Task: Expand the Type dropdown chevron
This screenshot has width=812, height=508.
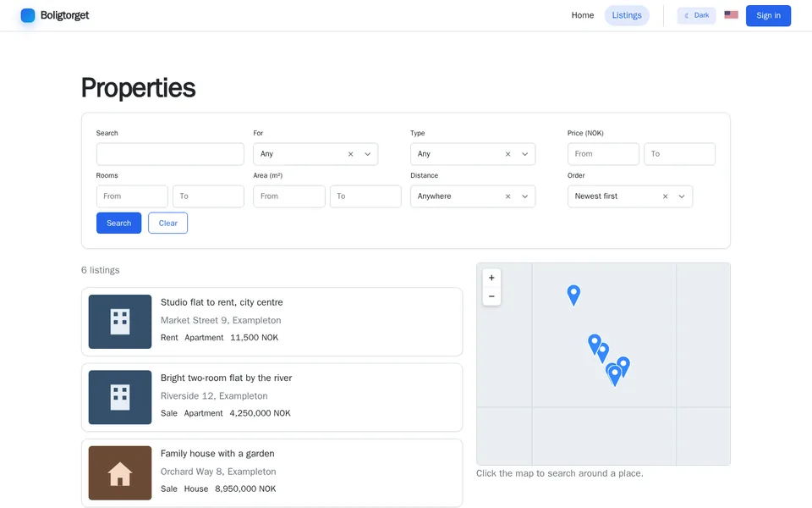Action: click(x=525, y=154)
